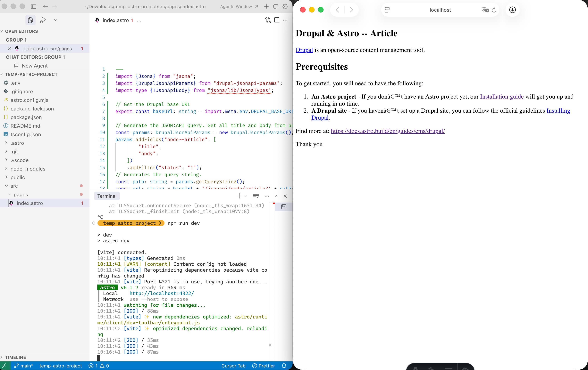The image size is (588, 370).
Task: Expand the node_modules folder
Action: [x=28, y=169]
